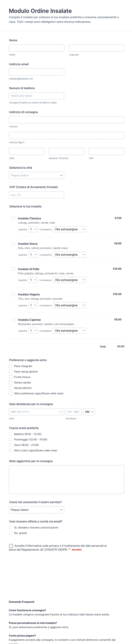The image size is (132, 644).
Task: Open Come hai conosciuto il nostro servizio dropdown
Action: pos(36,510)
